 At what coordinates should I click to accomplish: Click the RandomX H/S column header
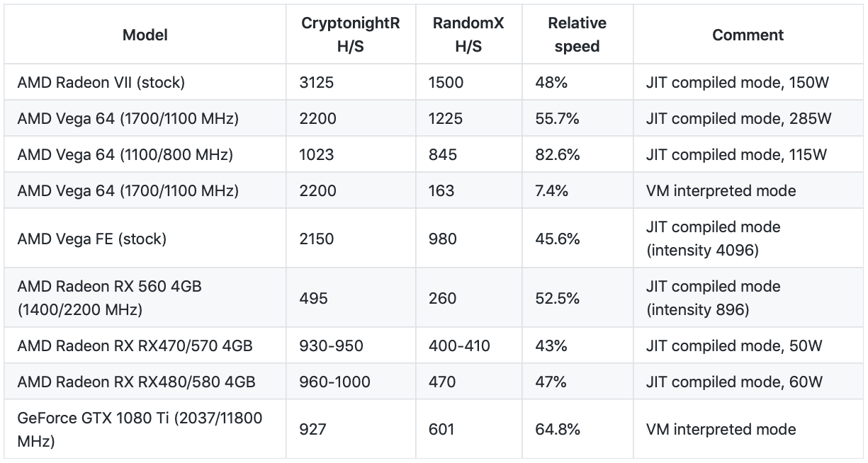[468, 35]
